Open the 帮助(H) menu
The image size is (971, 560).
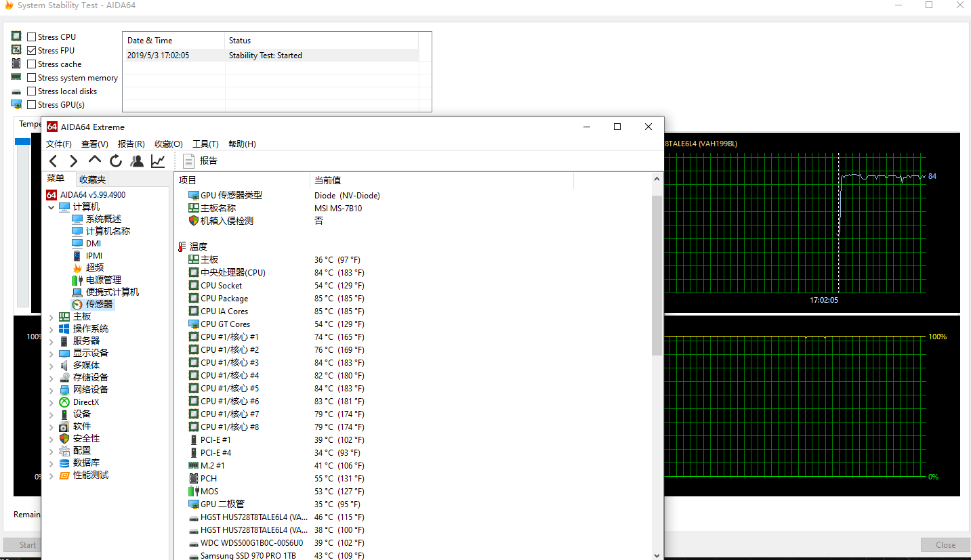pos(242,144)
